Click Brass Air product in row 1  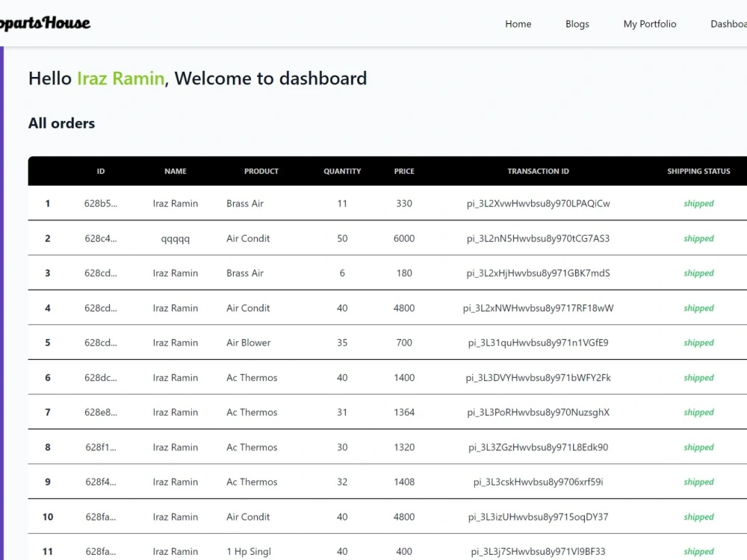pos(245,203)
